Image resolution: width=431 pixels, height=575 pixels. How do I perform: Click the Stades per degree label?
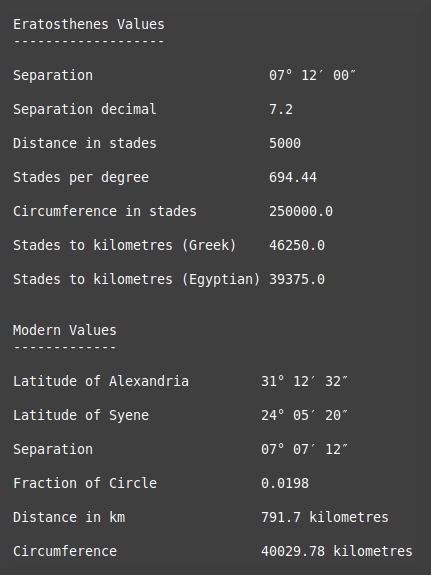(x=81, y=177)
